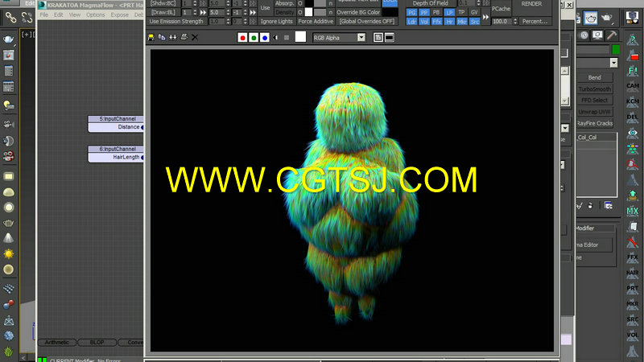Open the Edit menu in MagmaFlow
This screenshot has height=362, width=644.
[x=59, y=14]
